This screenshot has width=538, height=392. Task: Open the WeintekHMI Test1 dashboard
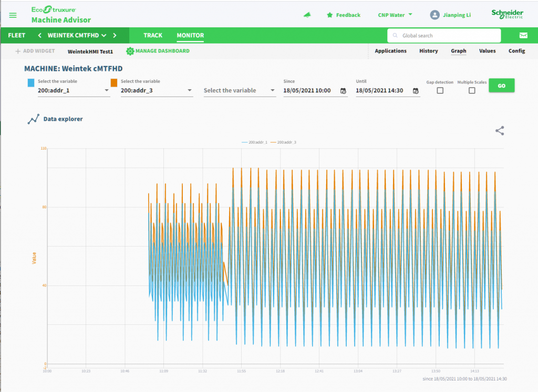tap(90, 51)
